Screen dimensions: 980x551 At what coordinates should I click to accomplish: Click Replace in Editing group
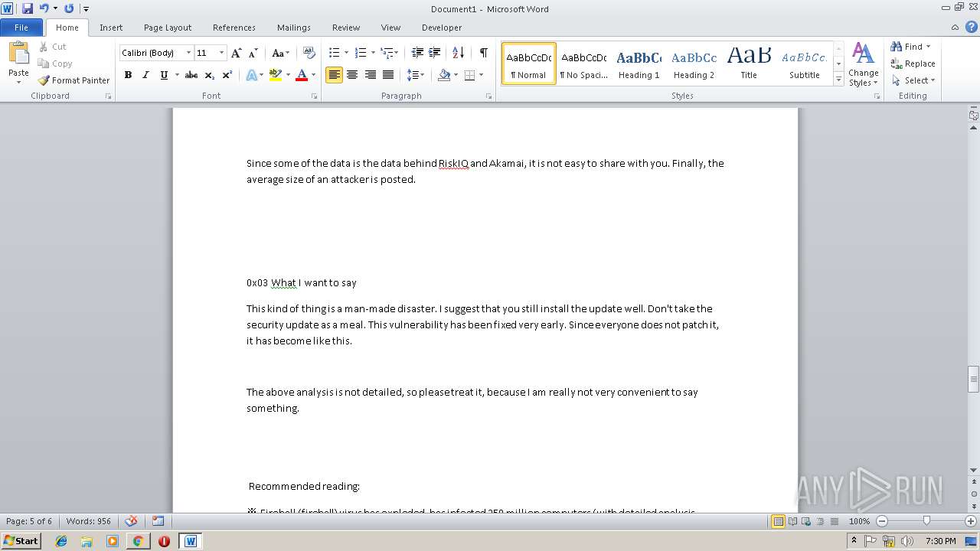pyautogui.click(x=913, y=64)
